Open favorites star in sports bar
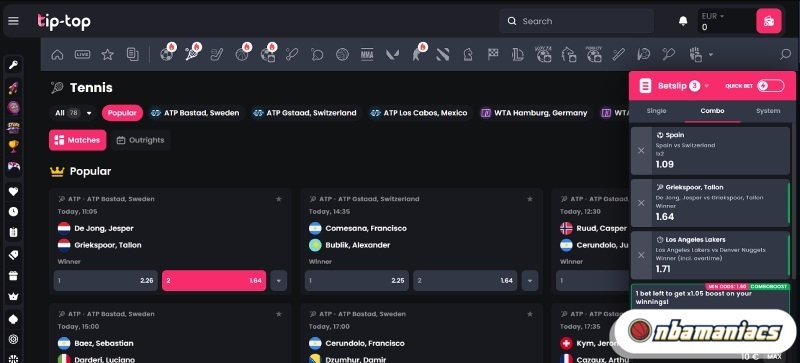Screen dimensions: 800x363 pyautogui.click(x=107, y=55)
